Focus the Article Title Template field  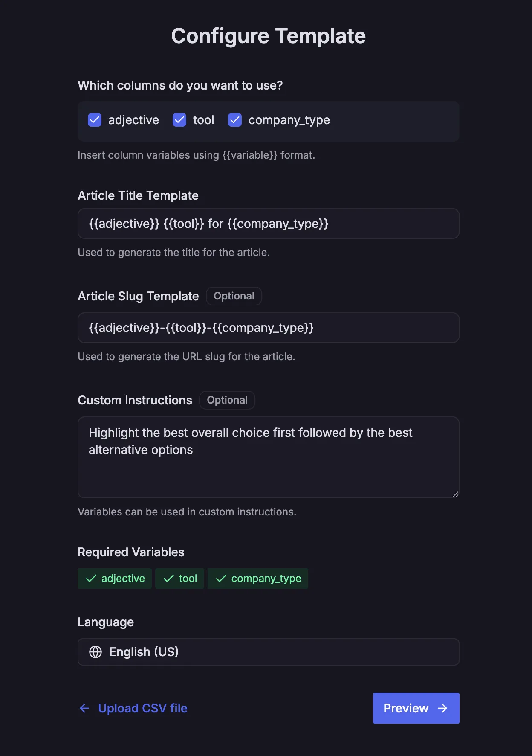coord(268,224)
